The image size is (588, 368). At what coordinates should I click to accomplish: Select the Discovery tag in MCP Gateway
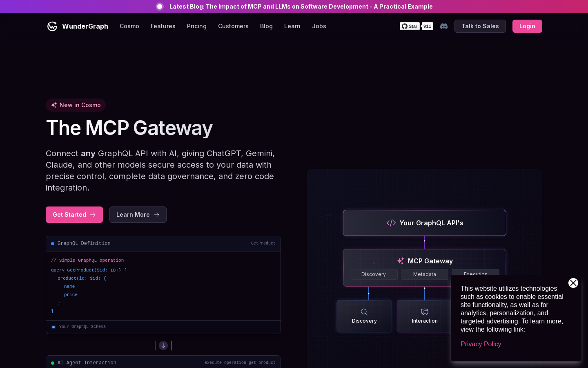[374, 274]
